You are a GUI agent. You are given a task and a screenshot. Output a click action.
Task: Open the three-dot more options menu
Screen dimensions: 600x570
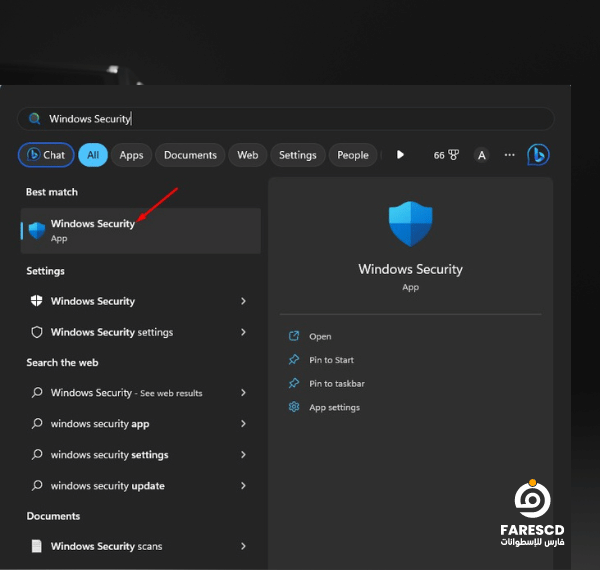509,155
